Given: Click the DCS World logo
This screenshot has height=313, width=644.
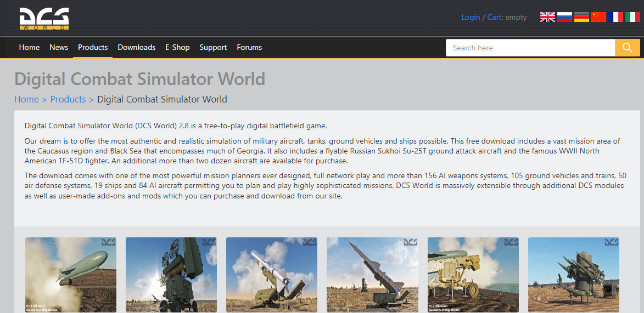Looking at the screenshot, I should [44, 19].
